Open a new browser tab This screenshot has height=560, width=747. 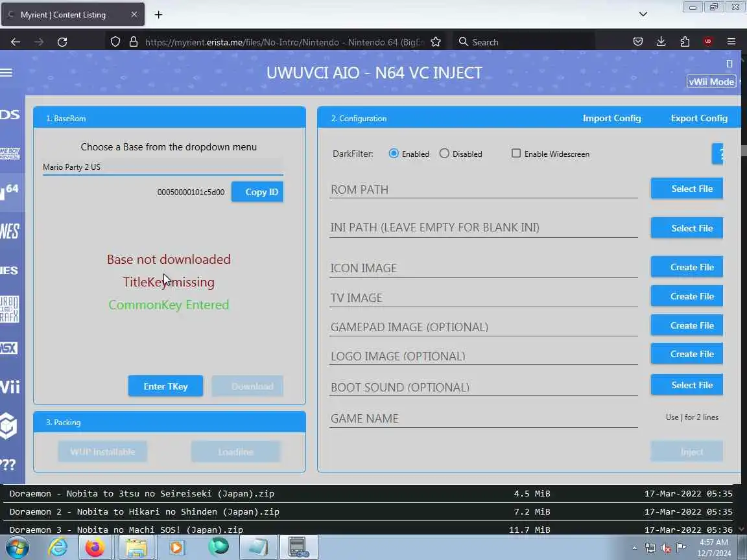(159, 15)
